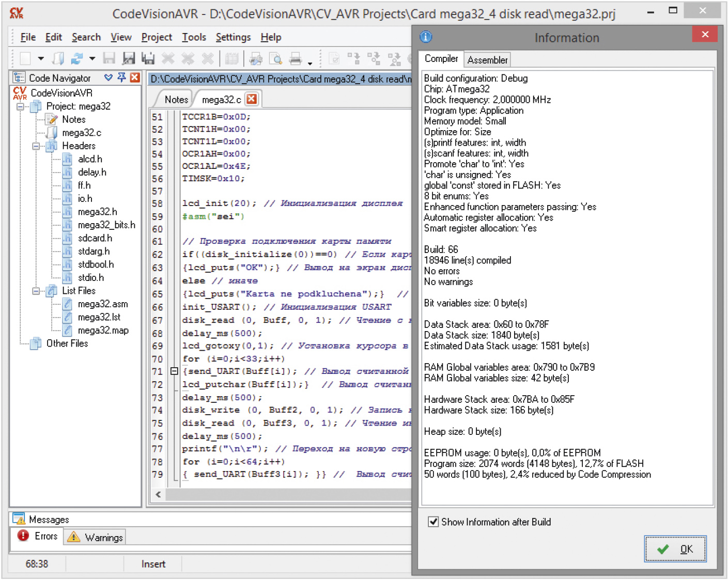
Task: Click the Print toolbar icon
Action: [296, 59]
